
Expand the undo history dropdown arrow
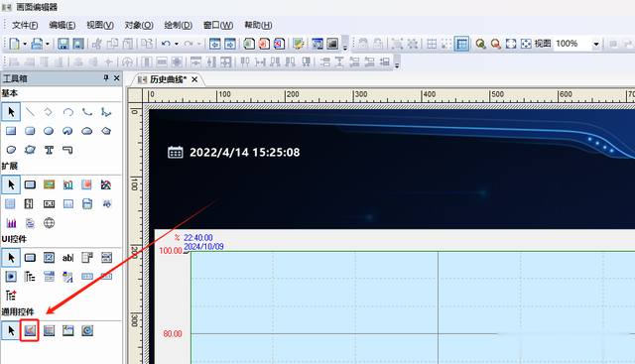pyautogui.click(x=177, y=44)
